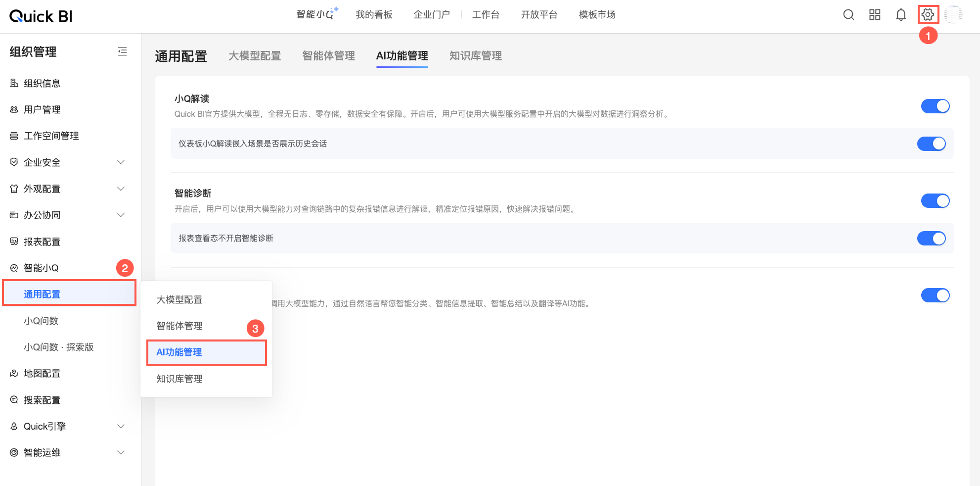Click the 外观配置 shirt icon
980x486 pixels.
14,189
